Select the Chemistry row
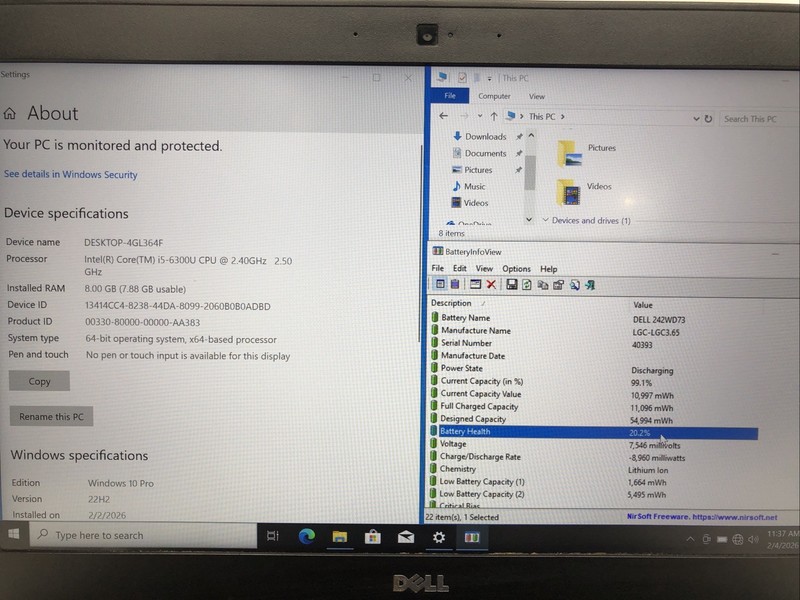 pyautogui.click(x=594, y=469)
